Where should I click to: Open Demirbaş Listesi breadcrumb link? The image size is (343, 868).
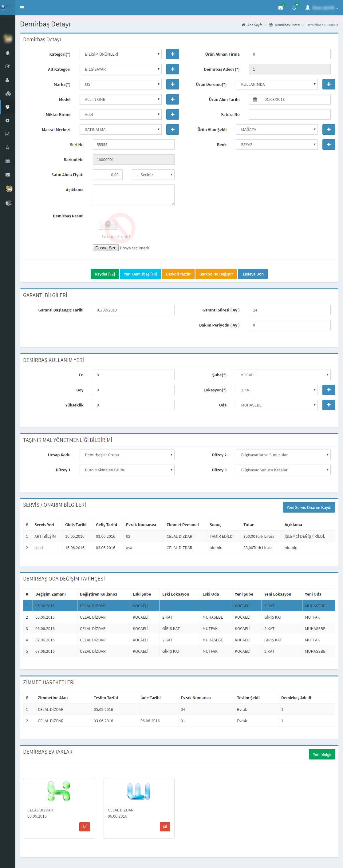coord(287,25)
